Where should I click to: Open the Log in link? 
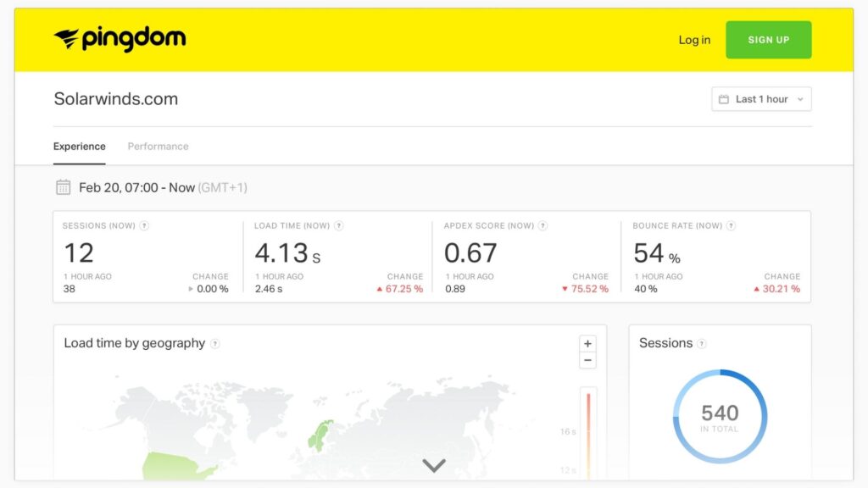point(694,40)
